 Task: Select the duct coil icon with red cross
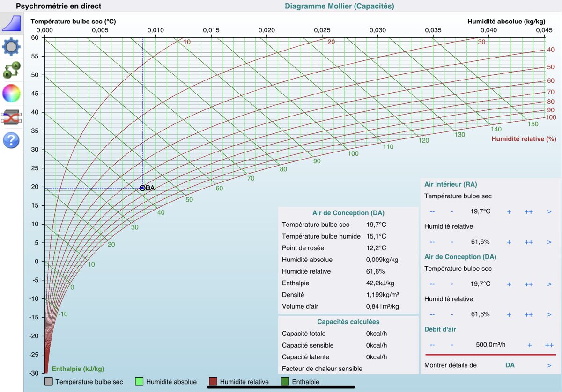(11, 117)
